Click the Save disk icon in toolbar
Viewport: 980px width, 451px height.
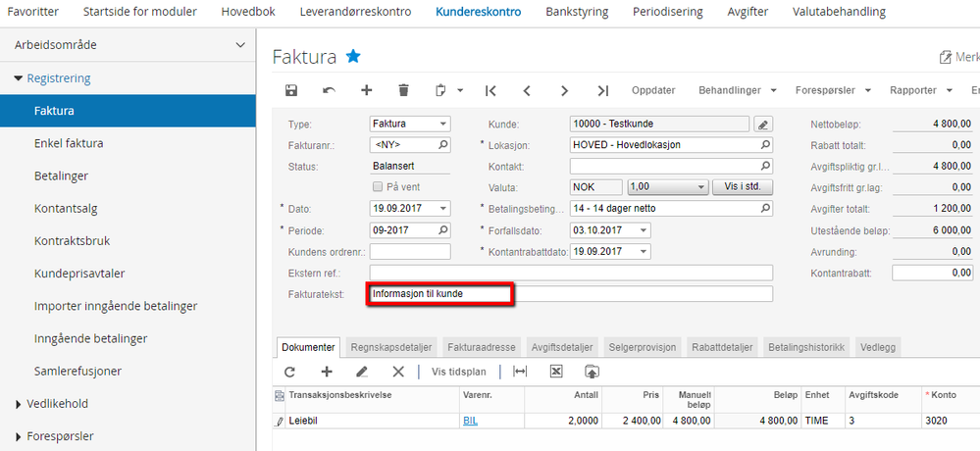click(291, 90)
